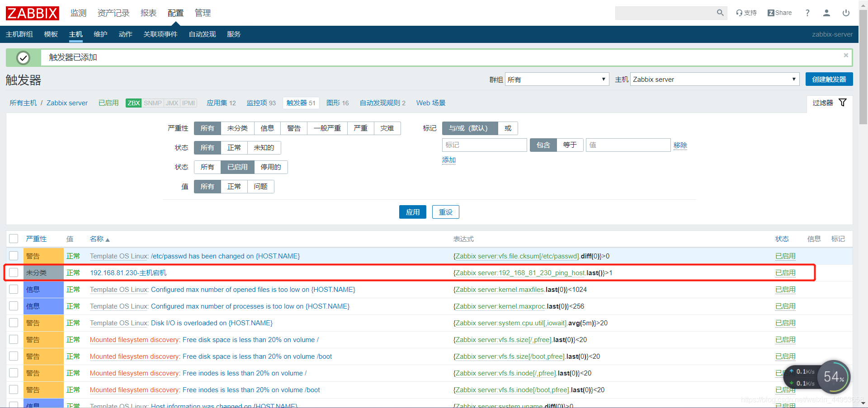This screenshot has height=408, width=868.
Task: Go to 模板 submenu
Action: 51,34
